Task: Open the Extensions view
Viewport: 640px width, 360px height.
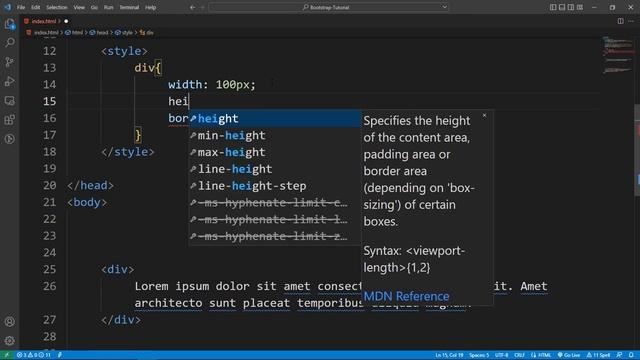Action: [x=9, y=120]
